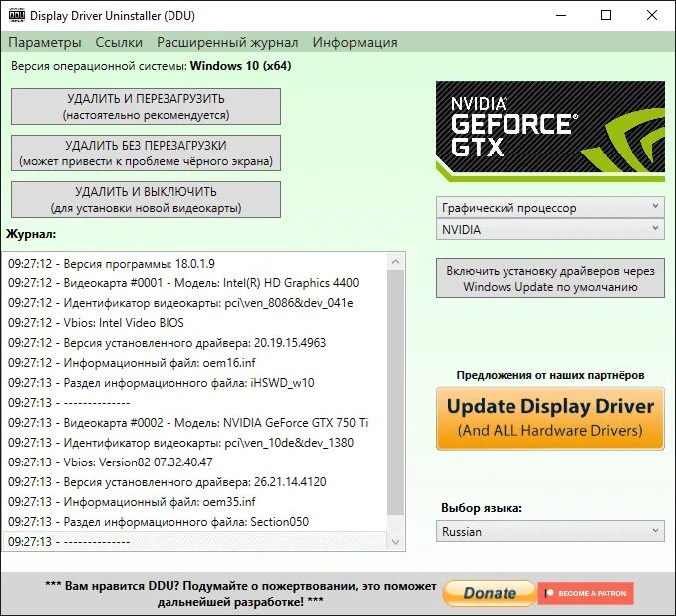Click the DDU app icon in title bar

(x=17, y=16)
